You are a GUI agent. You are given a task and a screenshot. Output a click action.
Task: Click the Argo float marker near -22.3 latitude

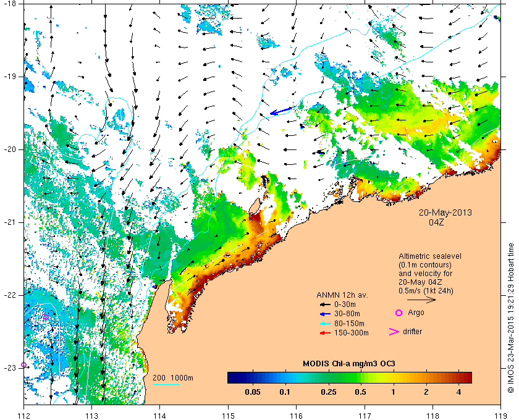(46, 317)
